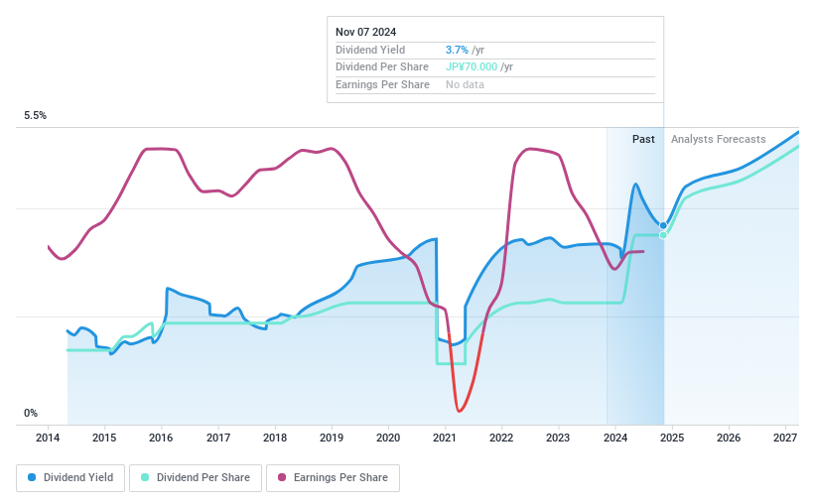Click the tooltip Dividend Yield row label
The width and height of the screenshot is (815, 504).
pos(370,50)
